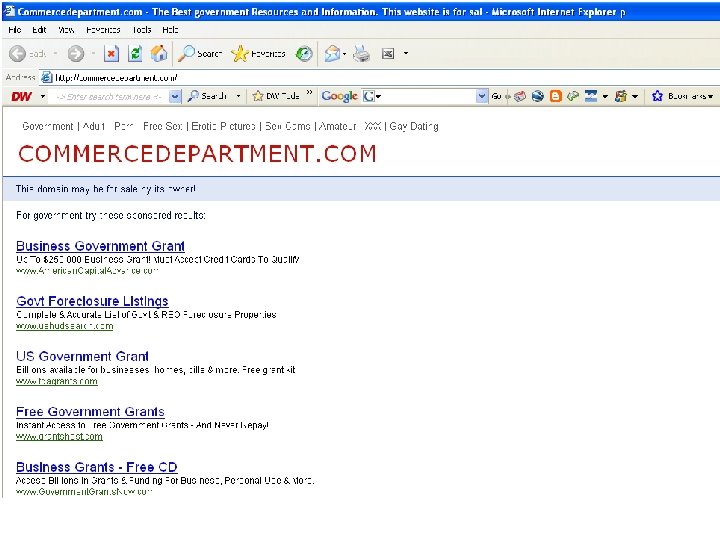Click the orange Blogger icon
The width and height of the screenshot is (720, 540).
pyautogui.click(x=556, y=96)
